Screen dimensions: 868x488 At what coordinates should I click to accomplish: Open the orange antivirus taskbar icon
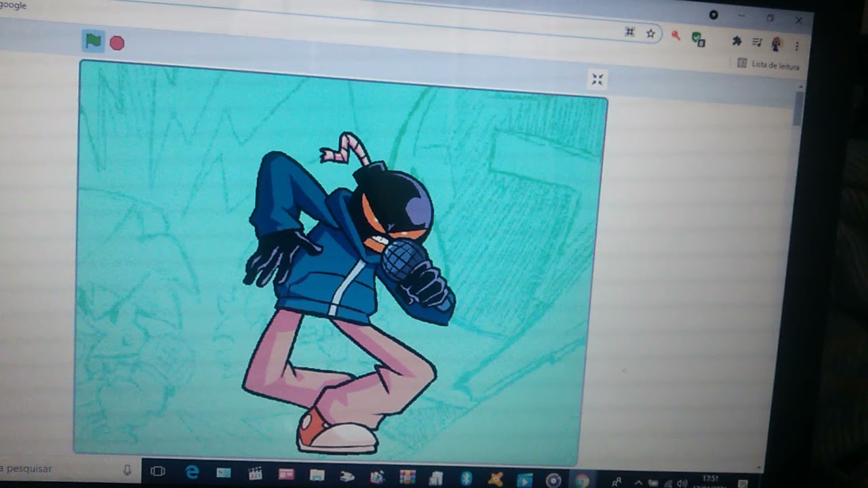(496, 479)
